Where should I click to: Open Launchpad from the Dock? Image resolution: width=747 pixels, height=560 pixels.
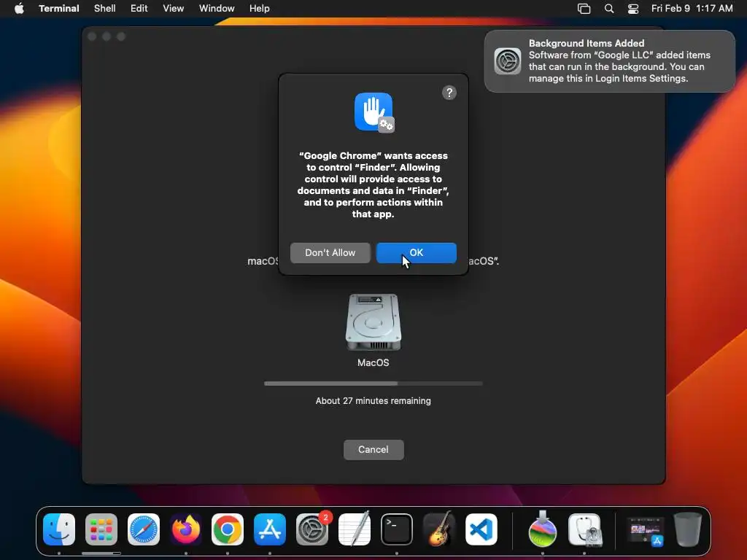[x=101, y=529]
